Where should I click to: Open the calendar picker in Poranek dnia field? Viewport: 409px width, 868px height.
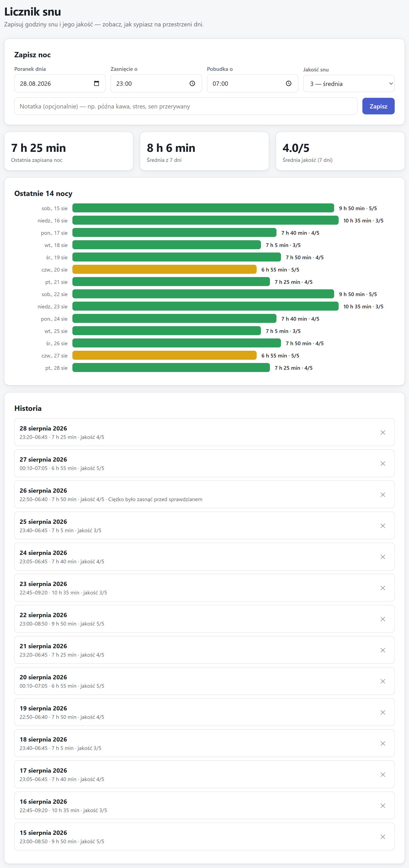coord(96,83)
